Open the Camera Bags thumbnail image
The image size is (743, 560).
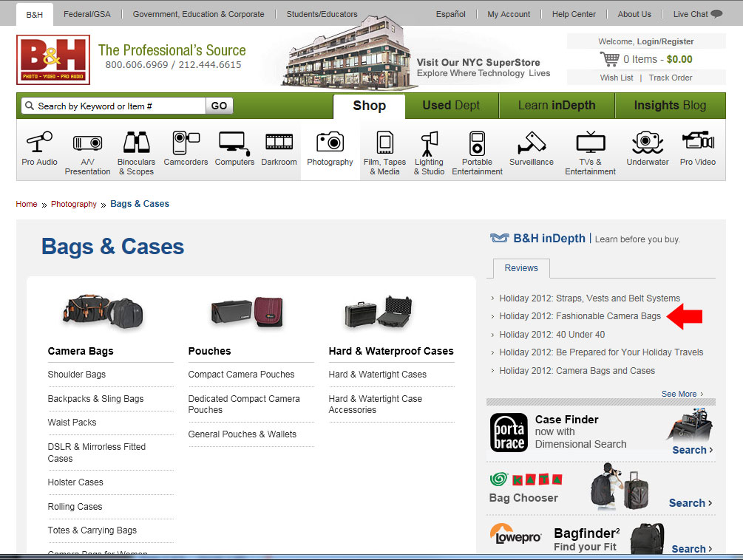click(103, 312)
